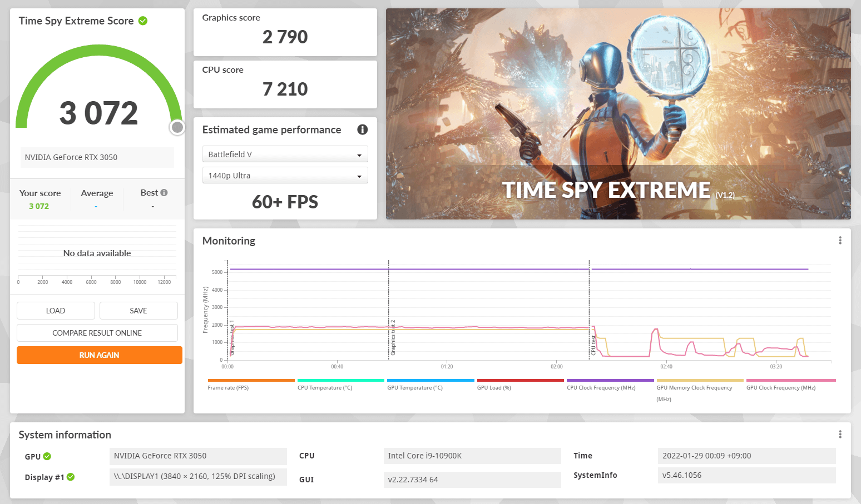
Task: Click the Graphics score value 2 790
Action: click(285, 37)
